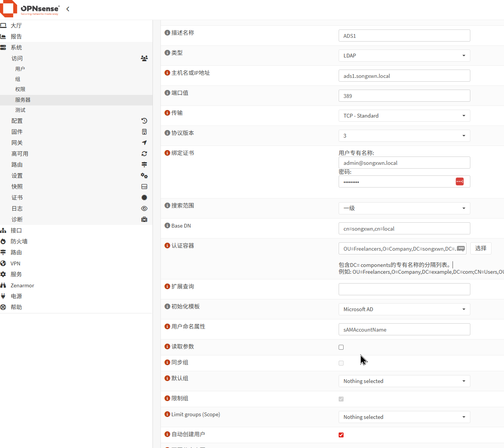
Task: Open the 测试 link in the sidebar
Action: tap(20, 110)
